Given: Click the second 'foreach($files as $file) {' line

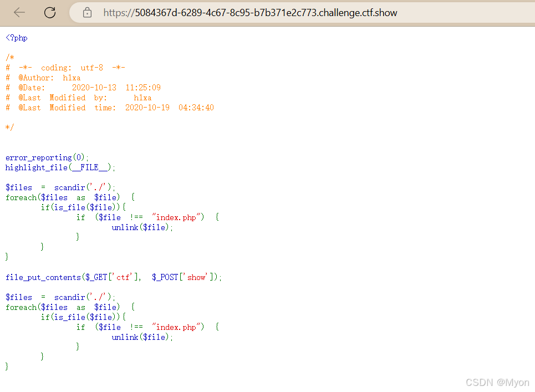Looking at the screenshot, I should pos(70,307).
